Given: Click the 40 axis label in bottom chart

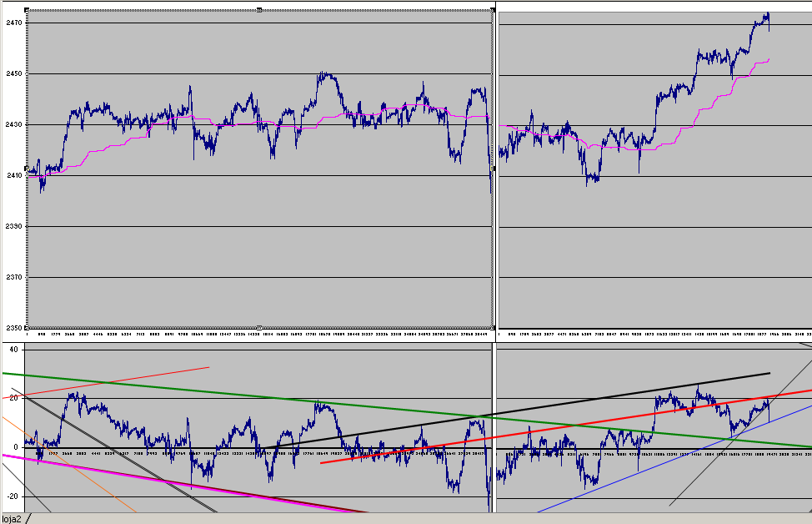Looking at the screenshot, I should point(13,350).
